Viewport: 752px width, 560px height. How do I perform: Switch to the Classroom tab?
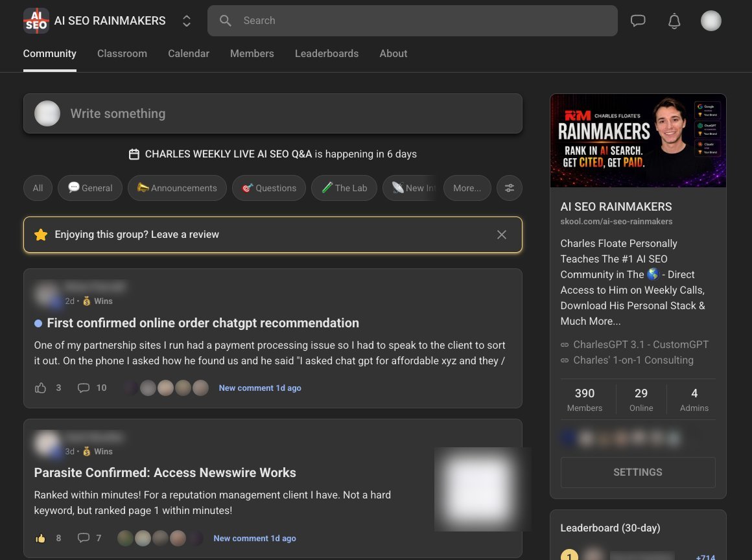coord(123,54)
